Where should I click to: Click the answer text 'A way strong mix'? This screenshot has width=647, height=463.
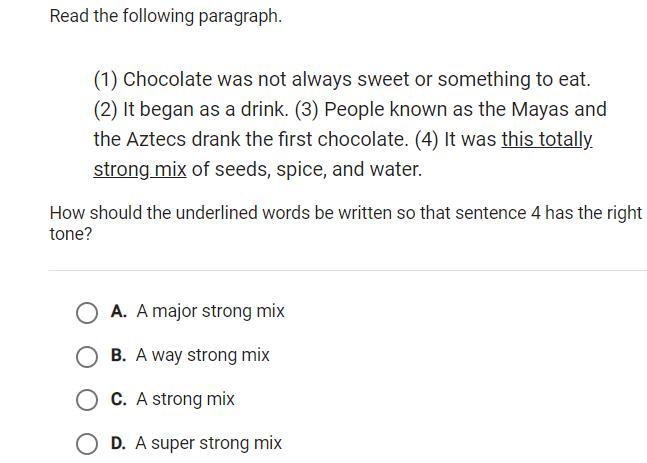pos(203,355)
